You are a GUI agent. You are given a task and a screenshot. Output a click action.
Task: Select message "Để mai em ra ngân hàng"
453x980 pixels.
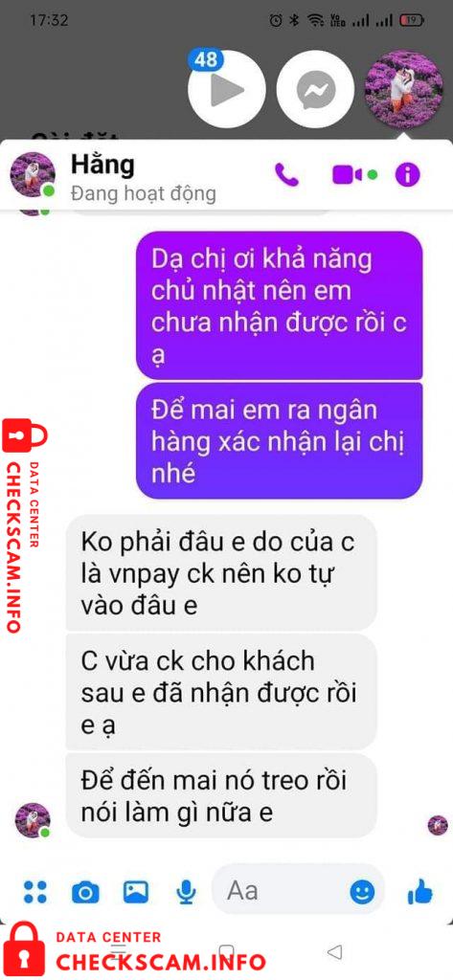[279, 440]
